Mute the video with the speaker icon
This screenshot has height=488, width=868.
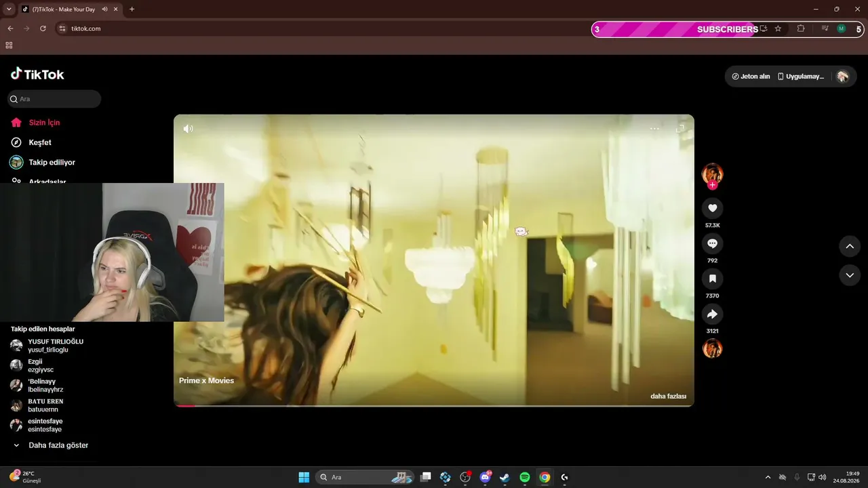tap(189, 129)
